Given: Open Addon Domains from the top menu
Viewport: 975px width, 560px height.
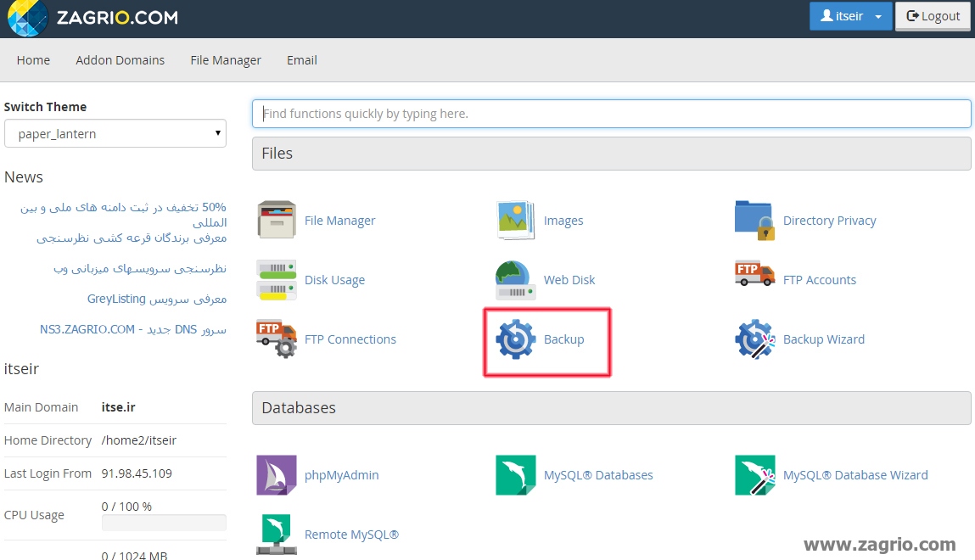Looking at the screenshot, I should tap(120, 60).
